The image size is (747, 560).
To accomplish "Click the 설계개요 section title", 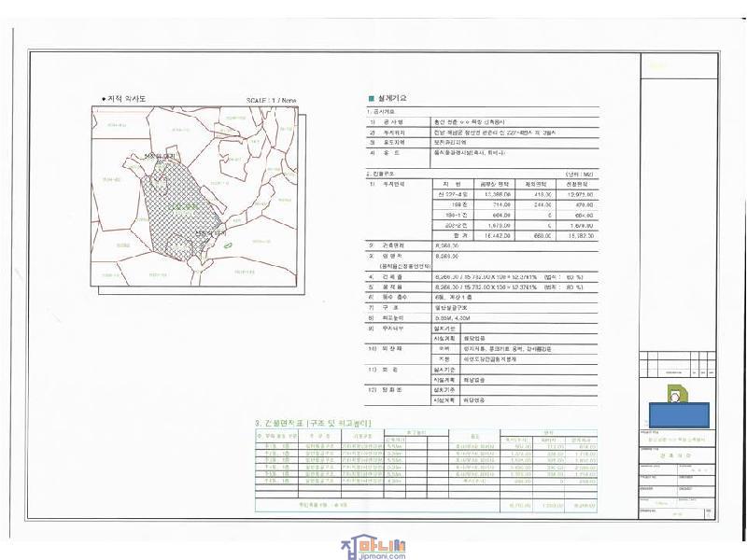I will [390, 98].
